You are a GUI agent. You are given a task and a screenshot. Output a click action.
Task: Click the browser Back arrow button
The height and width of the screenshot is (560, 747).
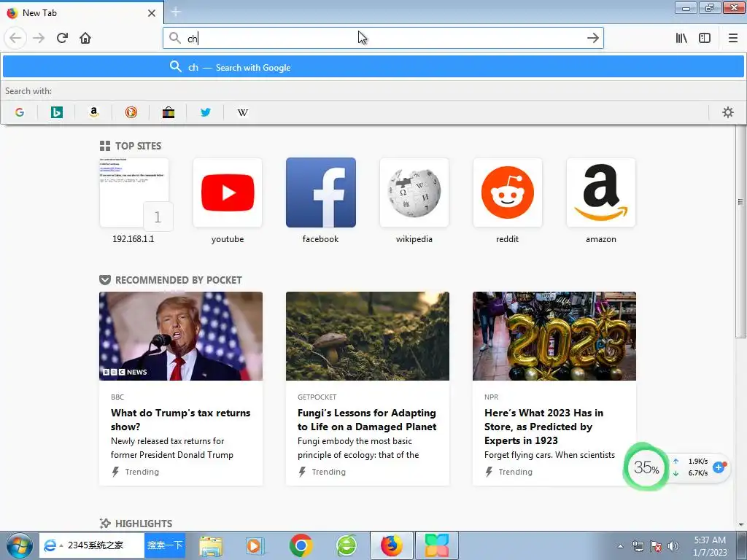coord(15,38)
